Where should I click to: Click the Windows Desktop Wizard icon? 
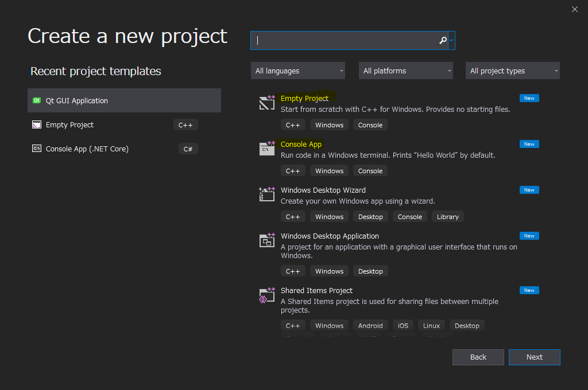coord(267,194)
